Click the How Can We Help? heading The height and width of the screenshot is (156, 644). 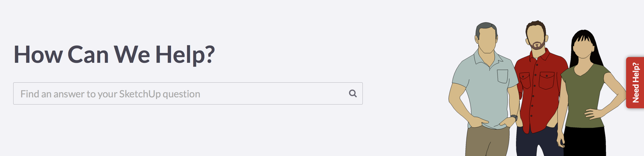coord(114,54)
